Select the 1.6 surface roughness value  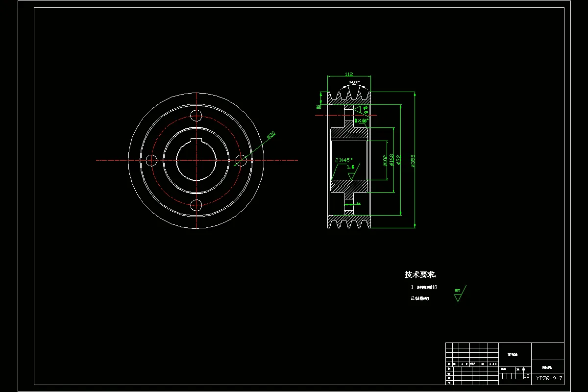pos(350,167)
